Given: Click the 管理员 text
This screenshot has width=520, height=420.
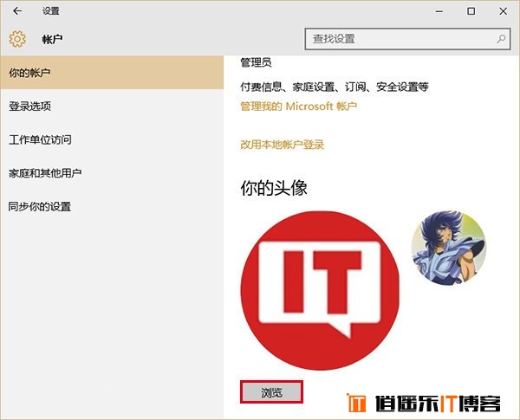Looking at the screenshot, I should (256, 62).
